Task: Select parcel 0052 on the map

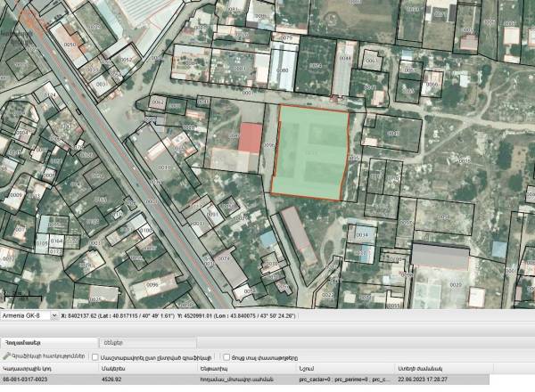Action: pos(125,61)
